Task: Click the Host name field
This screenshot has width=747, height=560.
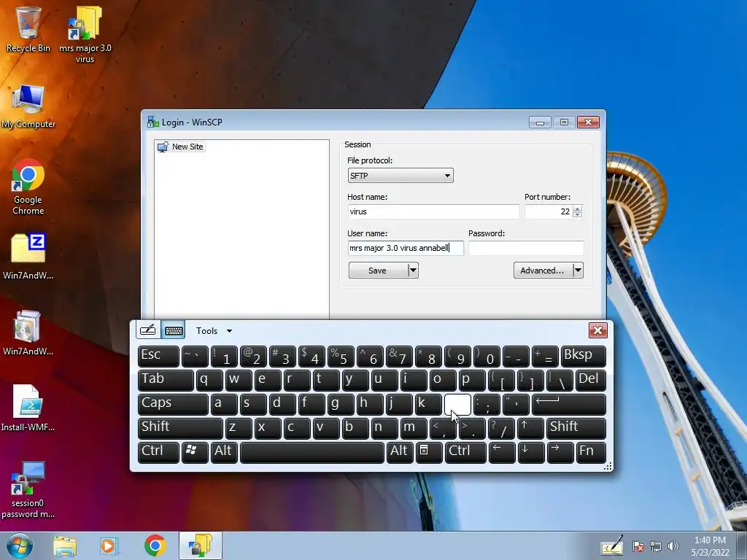Action: coord(433,211)
